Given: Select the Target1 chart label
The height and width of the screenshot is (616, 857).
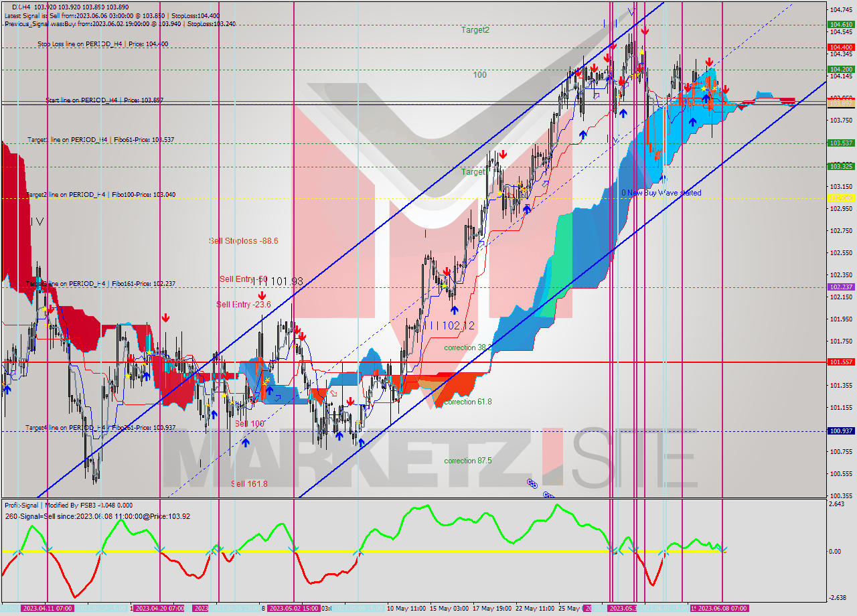Looking at the screenshot, I should click(x=474, y=172).
